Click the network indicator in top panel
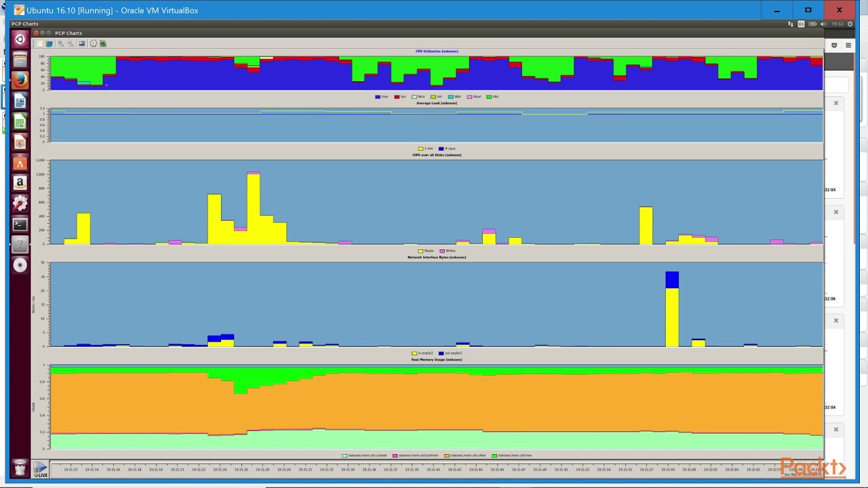Screen dimensions: 868x488 point(791,24)
